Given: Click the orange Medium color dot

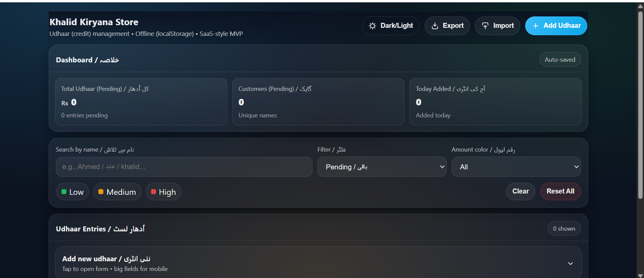Looking at the screenshot, I should [x=101, y=192].
